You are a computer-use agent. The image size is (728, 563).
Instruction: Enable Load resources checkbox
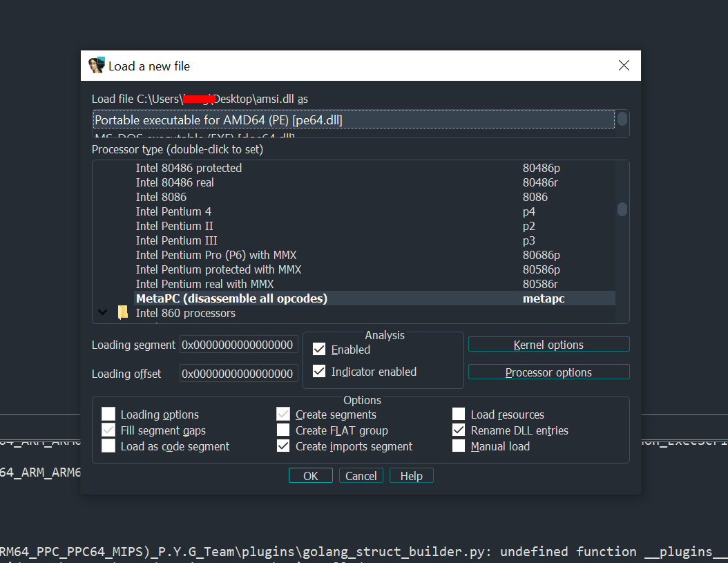pos(458,414)
